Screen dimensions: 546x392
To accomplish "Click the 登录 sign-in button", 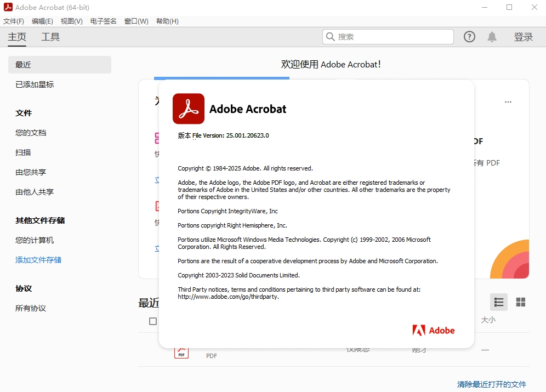I will [524, 37].
